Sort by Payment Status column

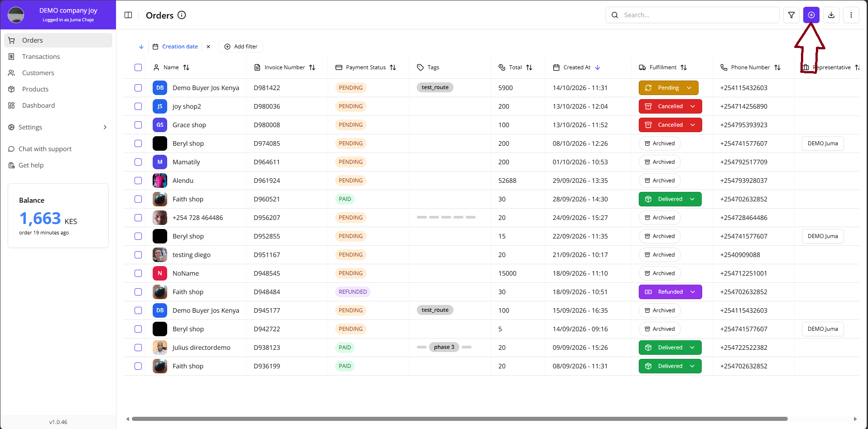tap(393, 67)
